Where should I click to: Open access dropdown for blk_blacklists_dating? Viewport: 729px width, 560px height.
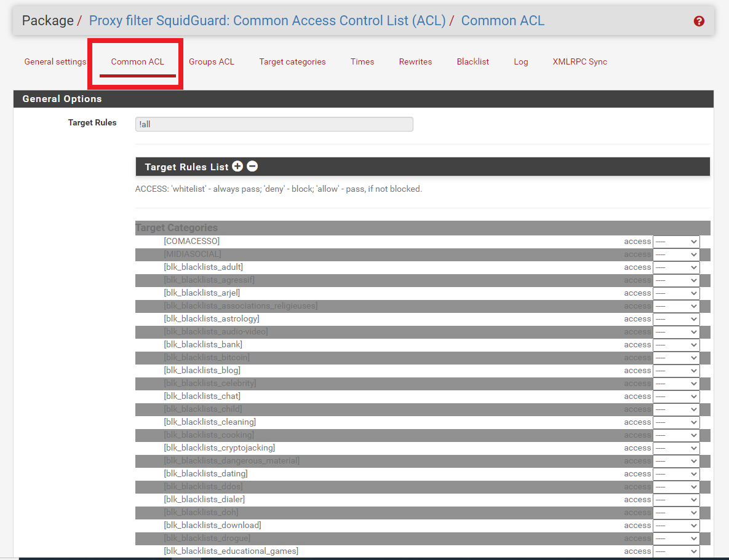coord(676,473)
